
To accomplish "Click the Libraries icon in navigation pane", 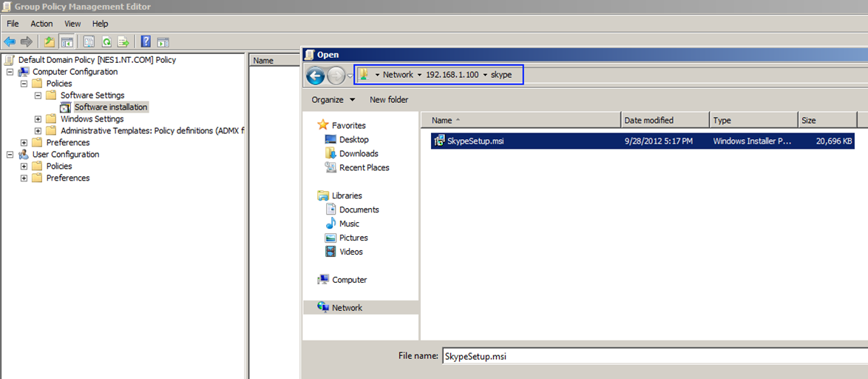I will 323,195.
